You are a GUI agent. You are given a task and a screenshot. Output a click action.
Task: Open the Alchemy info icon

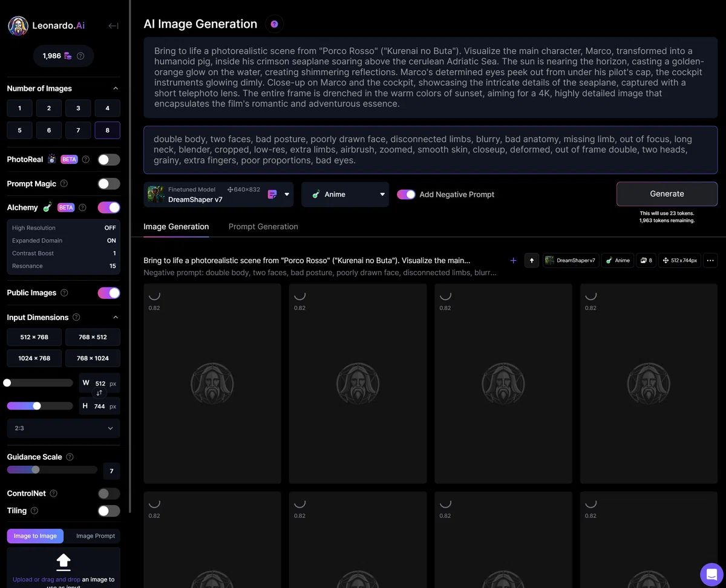click(82, 207)
